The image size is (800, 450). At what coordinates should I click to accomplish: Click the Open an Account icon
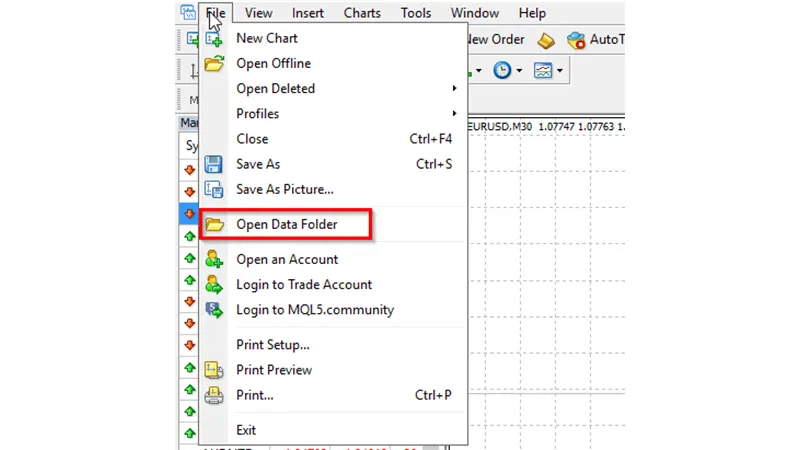pos(214,259)
